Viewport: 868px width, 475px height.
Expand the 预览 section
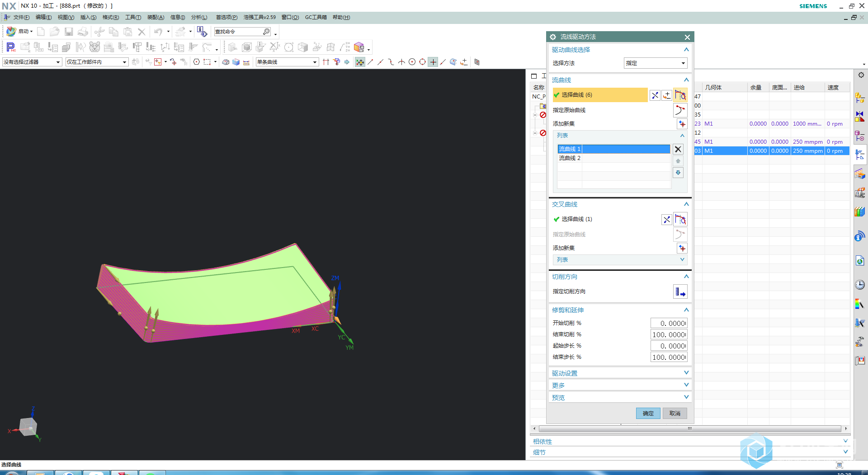tap(686, 397)
